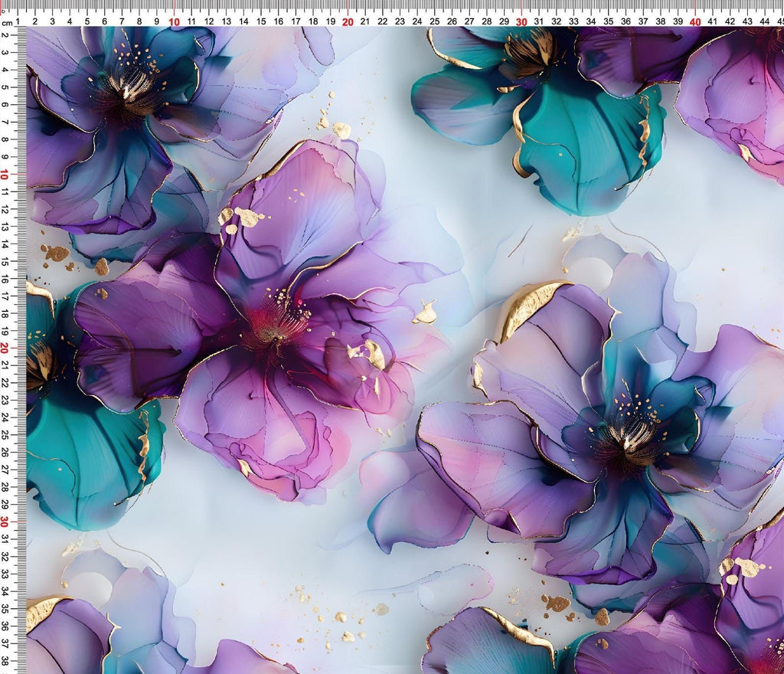Click the gold fleck right of the magenta flower
This screenshot has height=674, width=784.
(426, 313)
